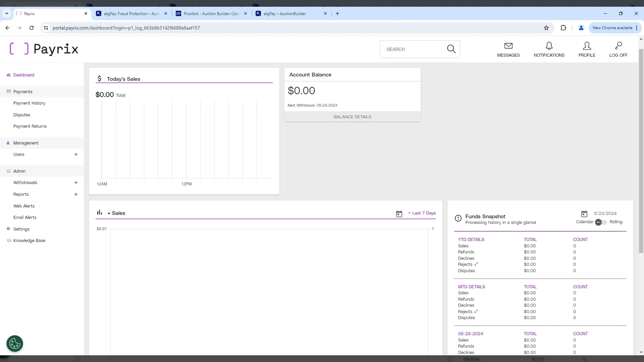This screenshot has width=644, height=362.
Task: Open the Sales chart type dropdown
Action: 109,214
